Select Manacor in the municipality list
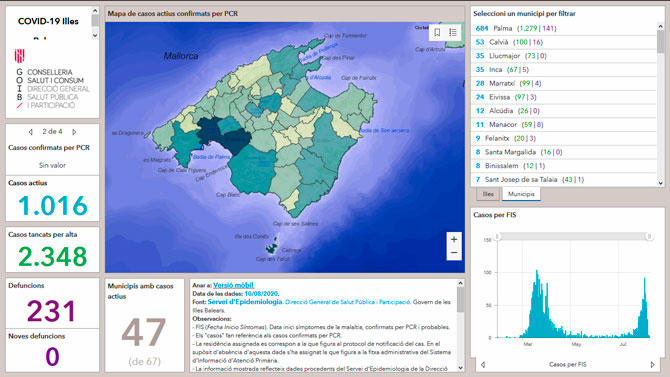The width and height of the screenshot is (670, 377). coord(564,124)
